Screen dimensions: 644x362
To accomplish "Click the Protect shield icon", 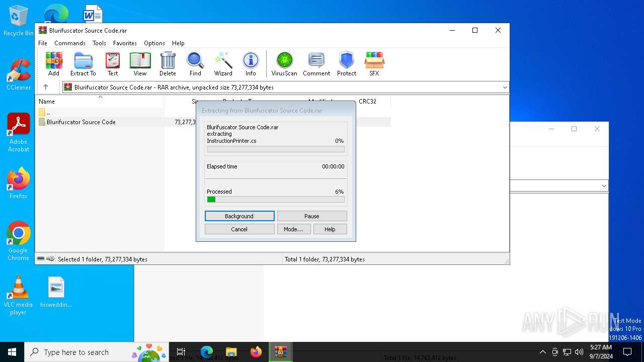I will [347, 64].
